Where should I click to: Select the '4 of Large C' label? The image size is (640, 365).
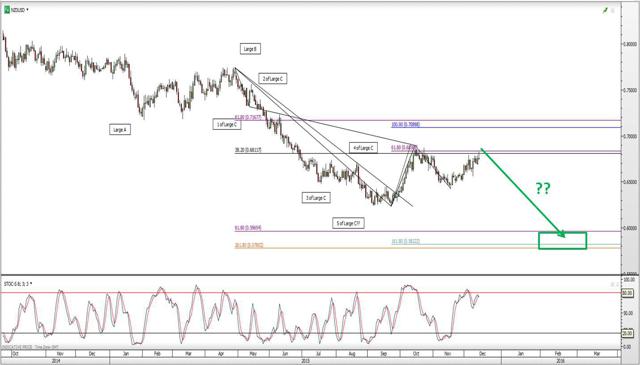point(363,148)
